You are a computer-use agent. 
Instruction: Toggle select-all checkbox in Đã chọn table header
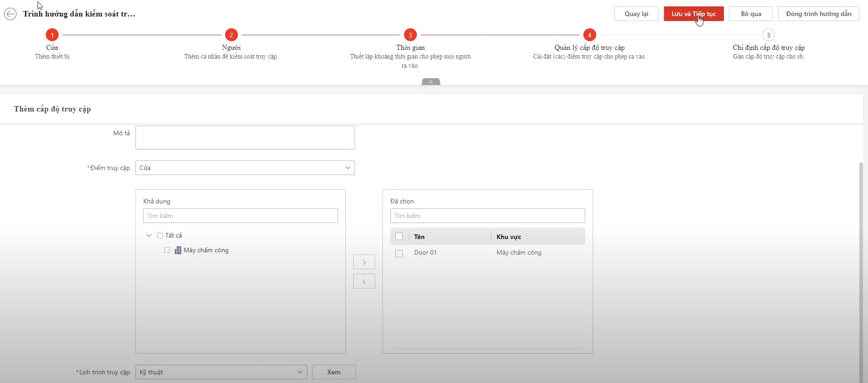pos(399,236)
